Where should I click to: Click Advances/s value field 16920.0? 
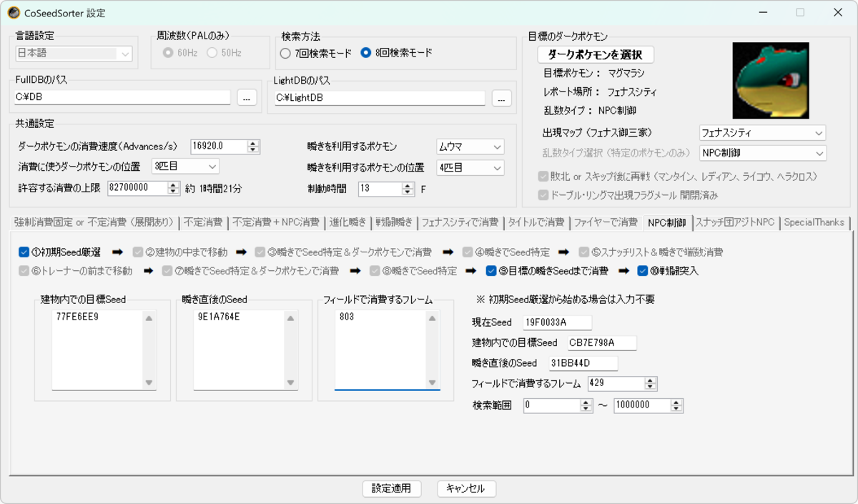coord(219,146)
